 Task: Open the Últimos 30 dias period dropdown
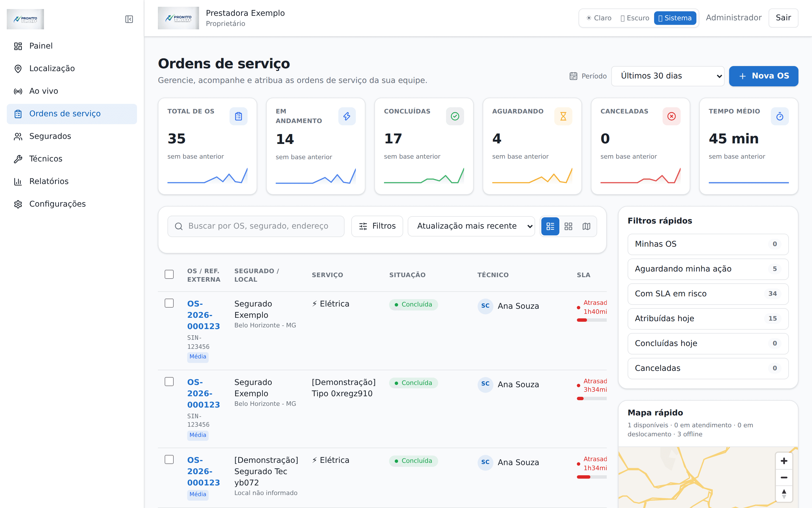coord(668,76)
